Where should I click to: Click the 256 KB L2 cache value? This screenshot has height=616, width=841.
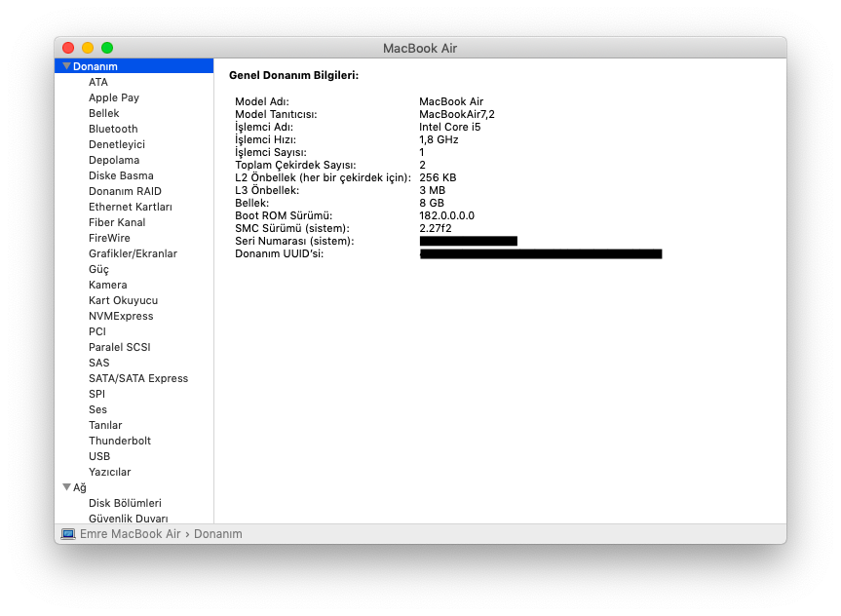pos(438,177)
